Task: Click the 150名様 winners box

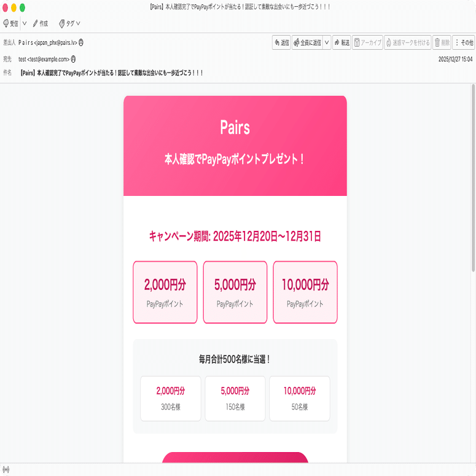Action: click(235, 399)
